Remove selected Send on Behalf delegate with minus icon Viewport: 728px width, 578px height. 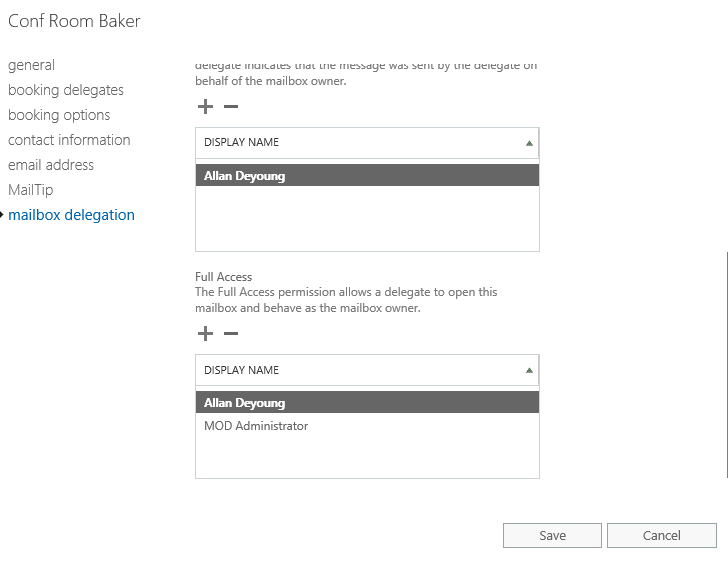tap(230, 107)
